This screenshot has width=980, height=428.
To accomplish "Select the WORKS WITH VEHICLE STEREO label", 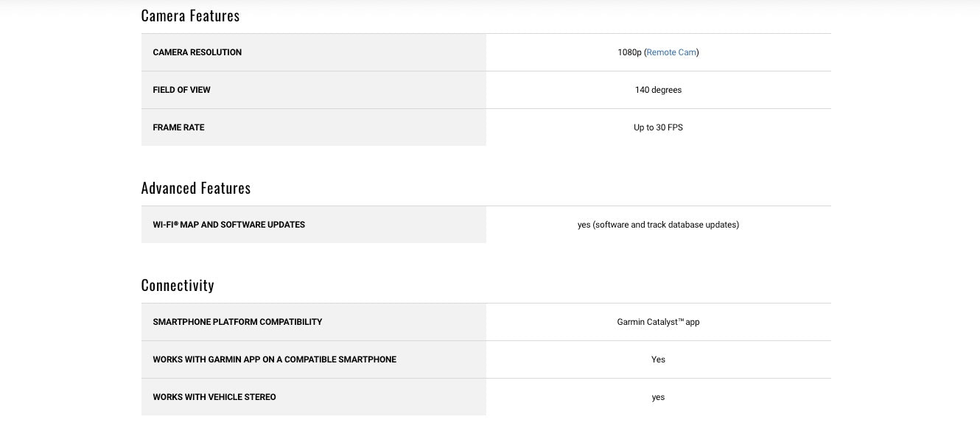I will (214, 397).
